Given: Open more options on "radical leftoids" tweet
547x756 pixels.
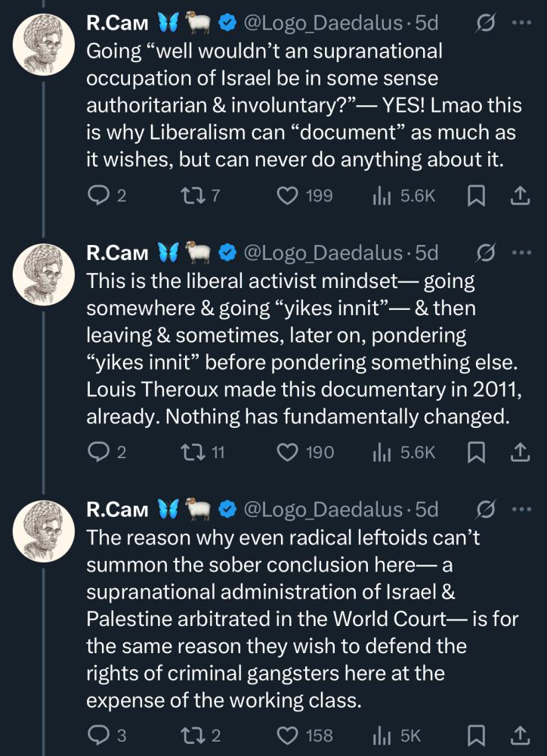Looking at the screenshot, I should pos(521,510).
